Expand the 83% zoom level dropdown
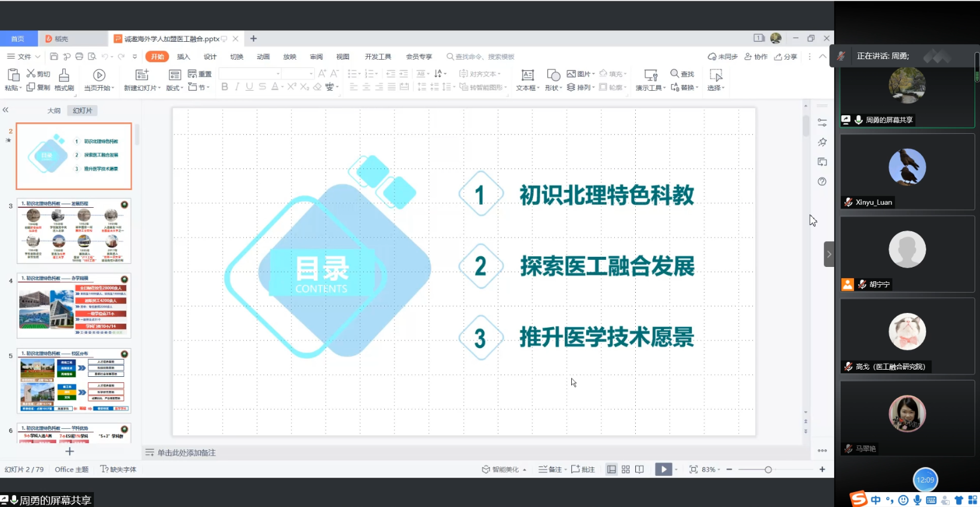The height and width of the screenshot is (507, 980). click(x=711, y=469)
